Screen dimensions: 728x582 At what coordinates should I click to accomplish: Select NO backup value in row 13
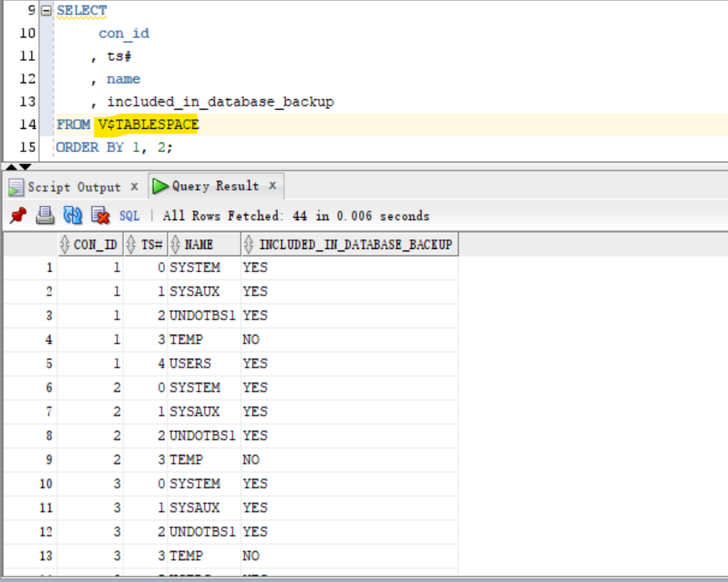coord(350,556)
